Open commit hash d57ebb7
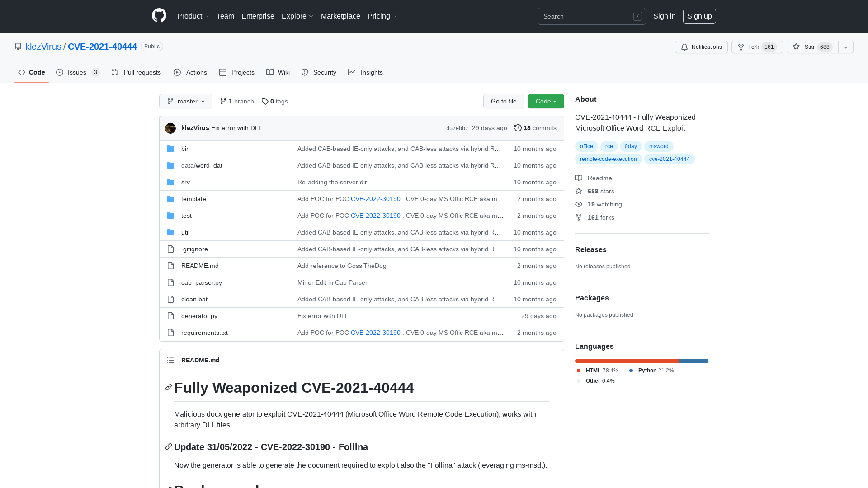The image size is (868, 488). coord(457,128)
